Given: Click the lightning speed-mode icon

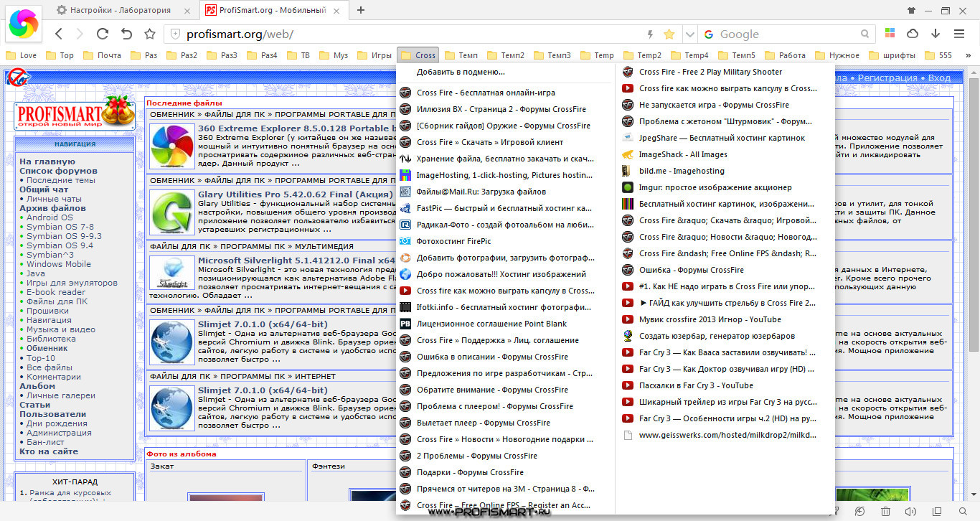Looking at the screenshot, I should (x=651, y=34).
